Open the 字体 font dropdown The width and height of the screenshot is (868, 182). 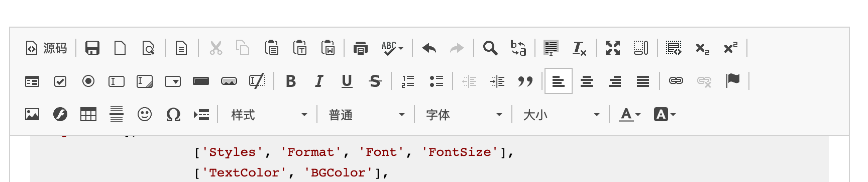pos(464,115)
